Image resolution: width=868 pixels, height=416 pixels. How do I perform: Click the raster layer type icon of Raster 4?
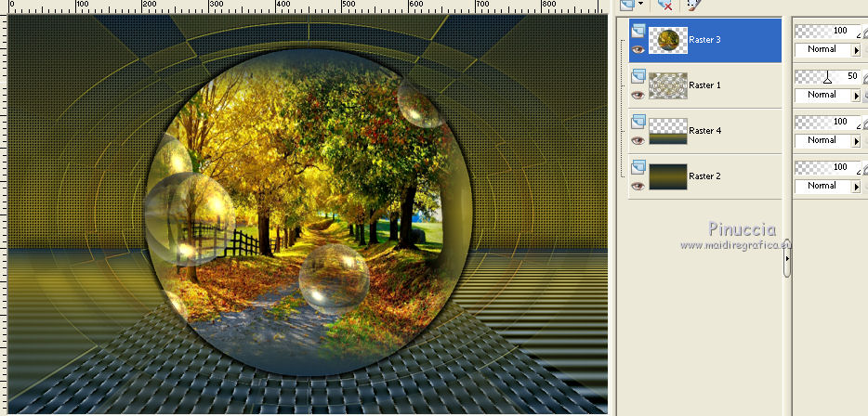[638, 121]
